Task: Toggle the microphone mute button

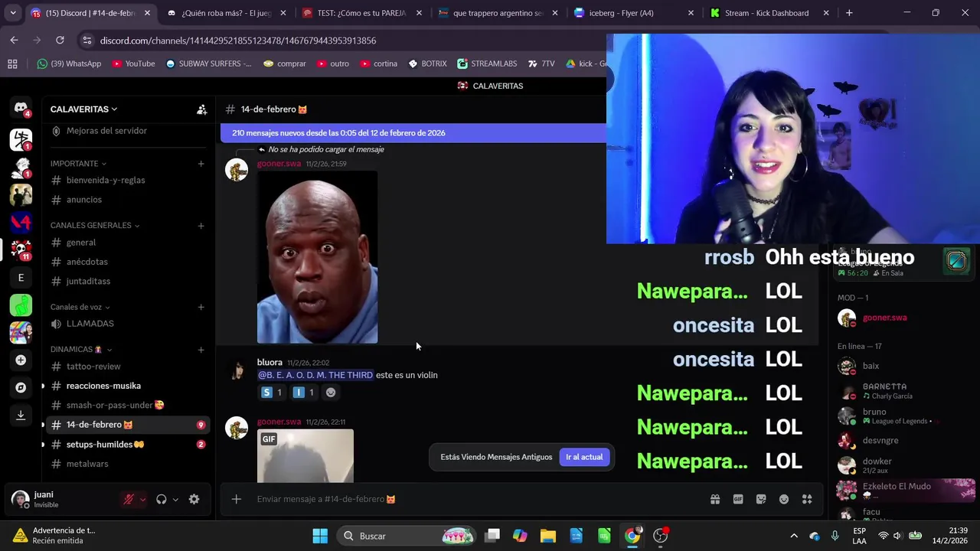Action: 129,499
